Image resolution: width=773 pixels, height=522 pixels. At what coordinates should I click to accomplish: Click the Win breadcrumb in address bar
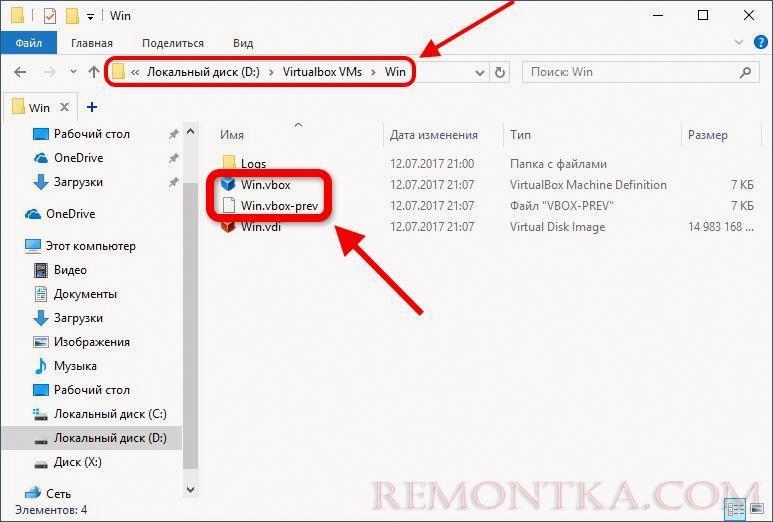coord(395,72)
